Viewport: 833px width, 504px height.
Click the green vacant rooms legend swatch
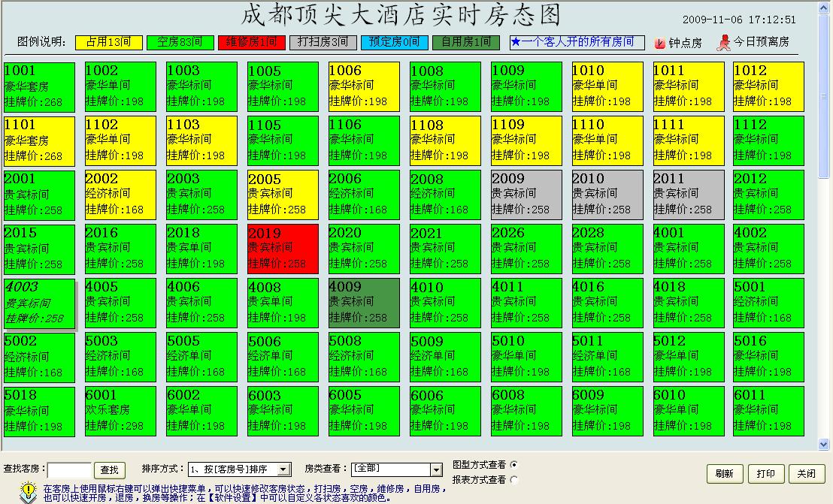pyautogui.click(x=180, y=43)
